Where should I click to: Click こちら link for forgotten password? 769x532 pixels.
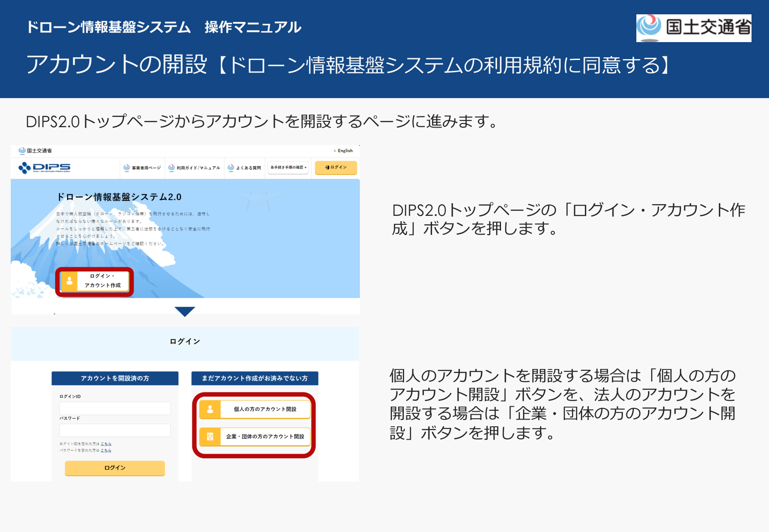106,450
